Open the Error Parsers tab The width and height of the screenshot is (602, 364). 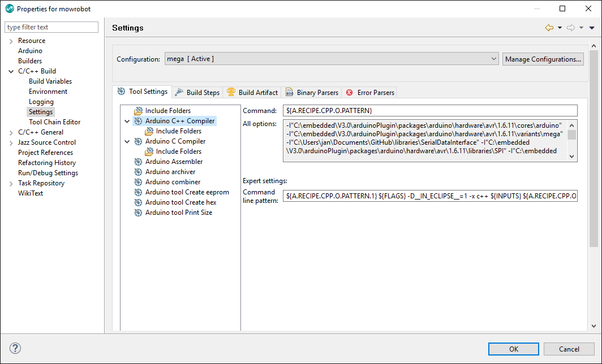(370, 93)
